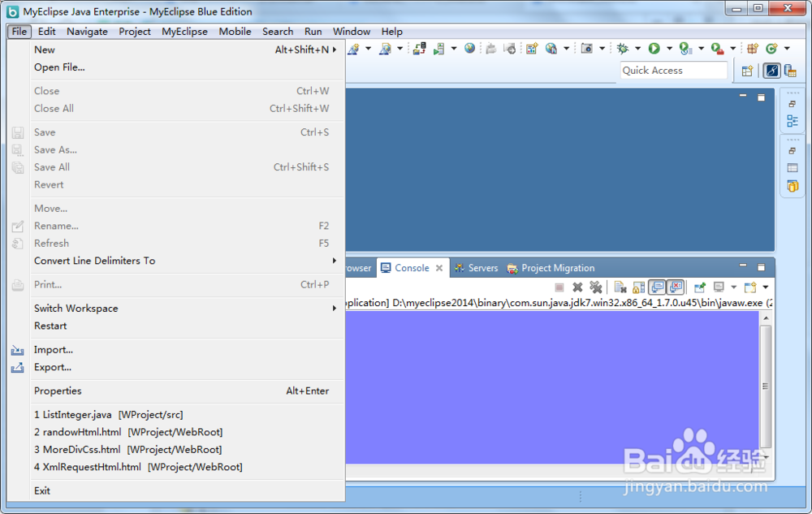The image size is (812, 514).
Task: Click the Display Selected Console monitor icon
Action: [719, 287]
